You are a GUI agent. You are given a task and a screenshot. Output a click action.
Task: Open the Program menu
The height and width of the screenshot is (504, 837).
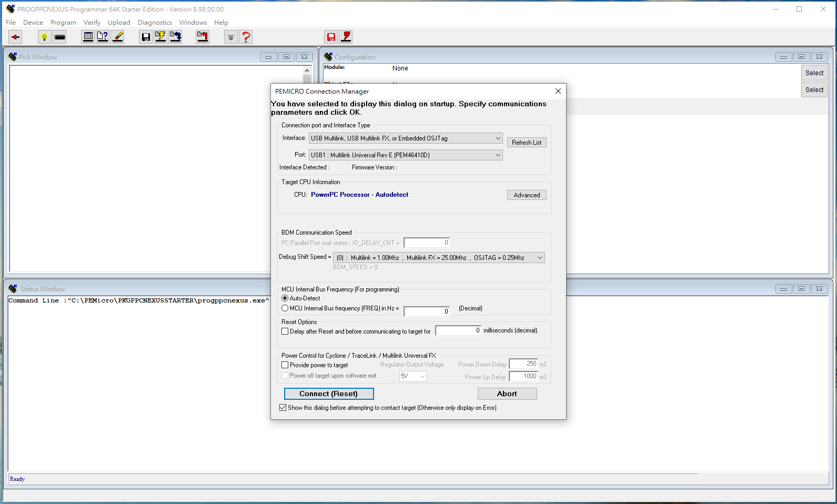tap(63, 23)
